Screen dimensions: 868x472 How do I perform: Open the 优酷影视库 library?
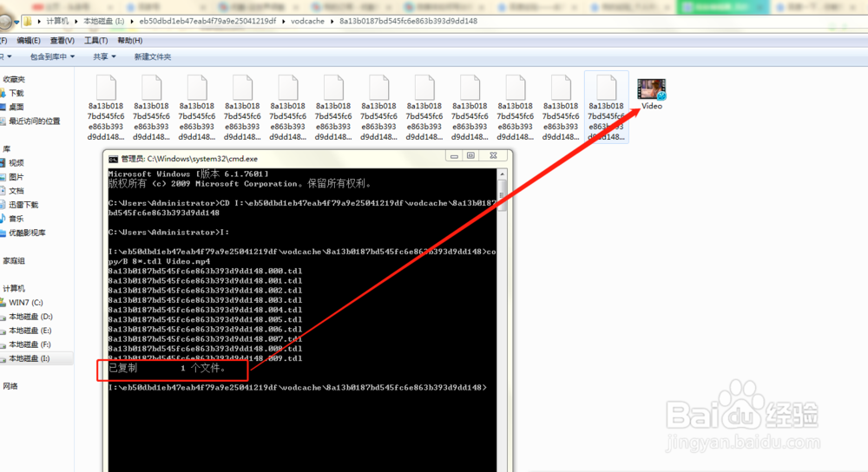click(x=27, y=233)
